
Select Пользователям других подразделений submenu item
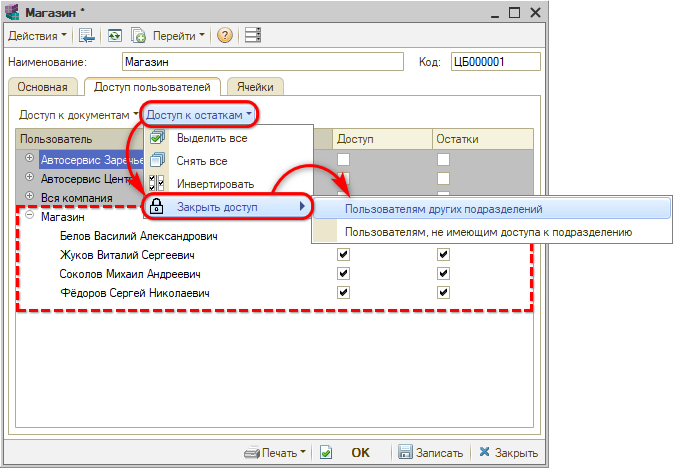click(x=443, y=209)
